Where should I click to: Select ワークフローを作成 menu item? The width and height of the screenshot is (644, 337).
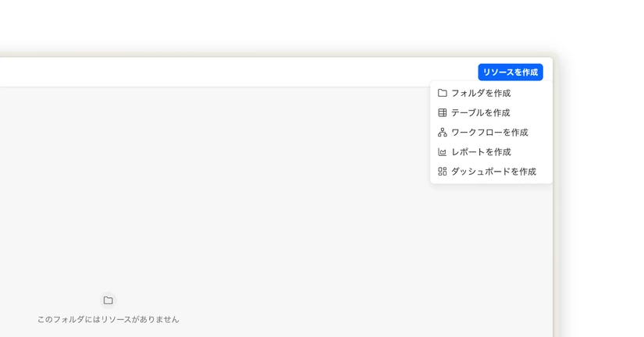pyautogui.click(x=491, y=132)
